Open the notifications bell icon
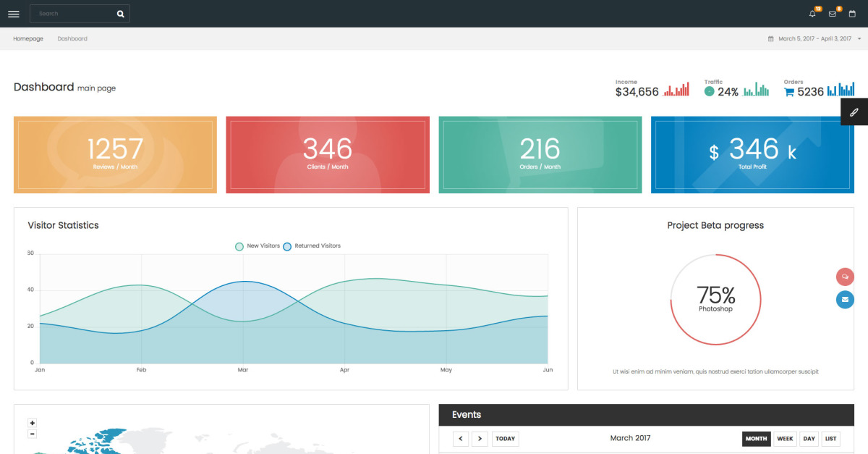The height and width of the screenshot is (454, 868). tap(812, 14)
